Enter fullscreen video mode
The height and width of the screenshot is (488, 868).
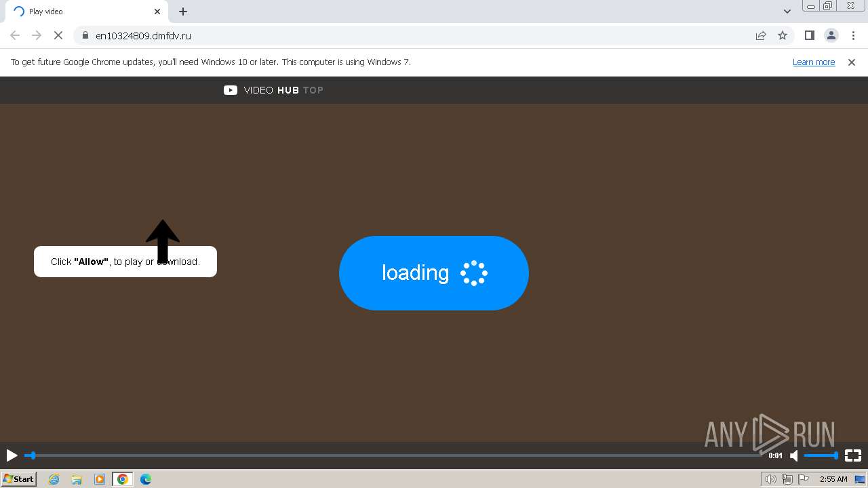click(853, 455)
